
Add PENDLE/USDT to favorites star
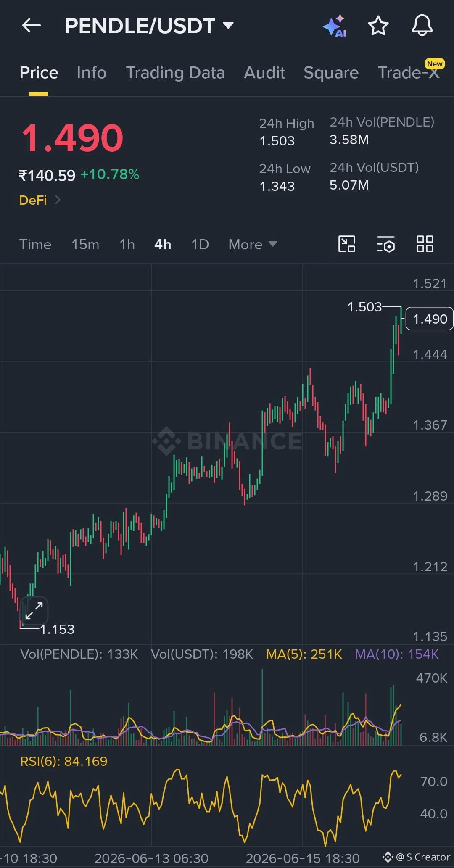point(378,26)
